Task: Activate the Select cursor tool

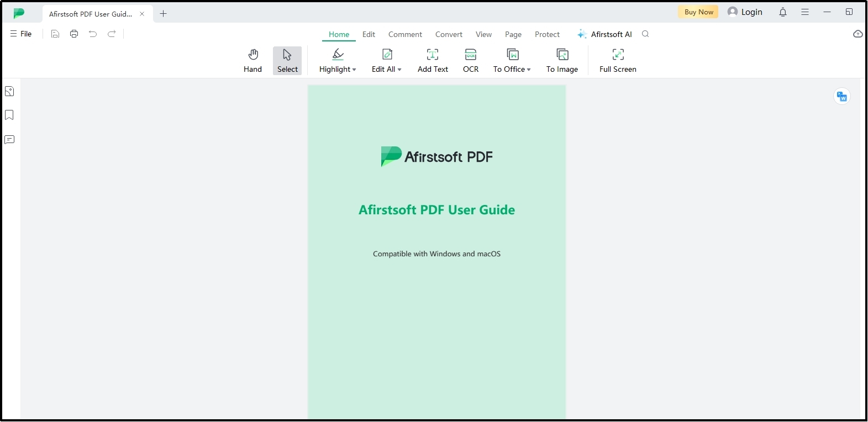Action: click(x=287, y=61)
